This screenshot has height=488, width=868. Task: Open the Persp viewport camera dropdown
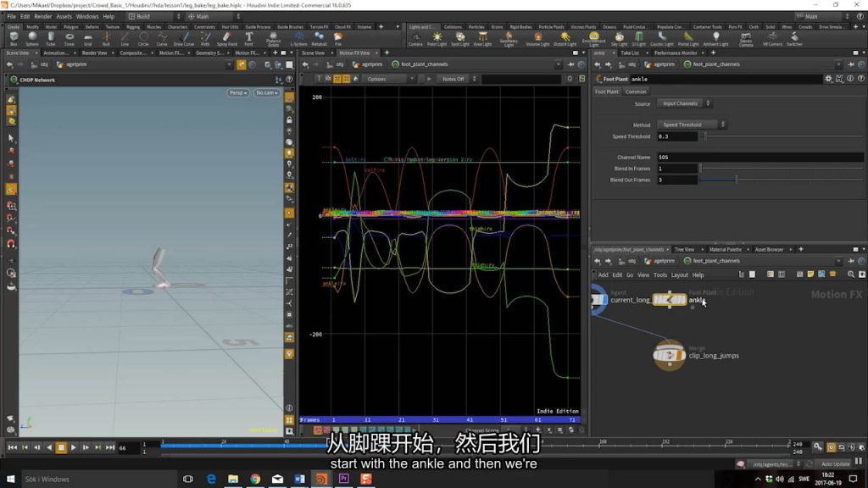(238, 93)
